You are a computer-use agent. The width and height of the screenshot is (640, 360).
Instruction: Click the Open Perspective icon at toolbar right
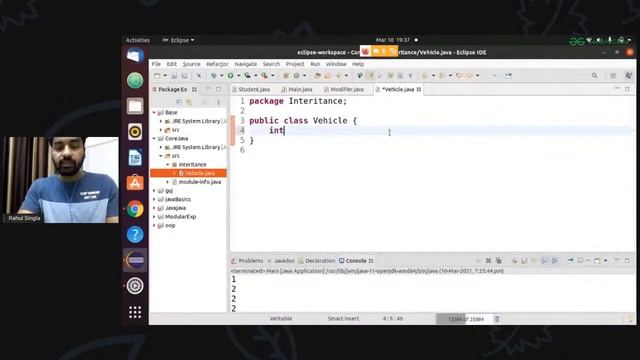(613, 76)
